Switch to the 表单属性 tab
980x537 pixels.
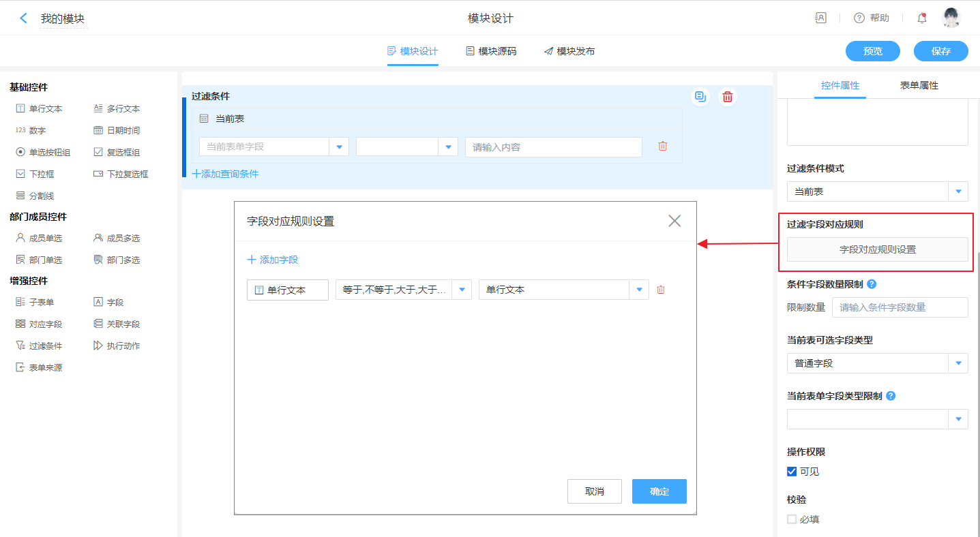click(x=919, y=85)
